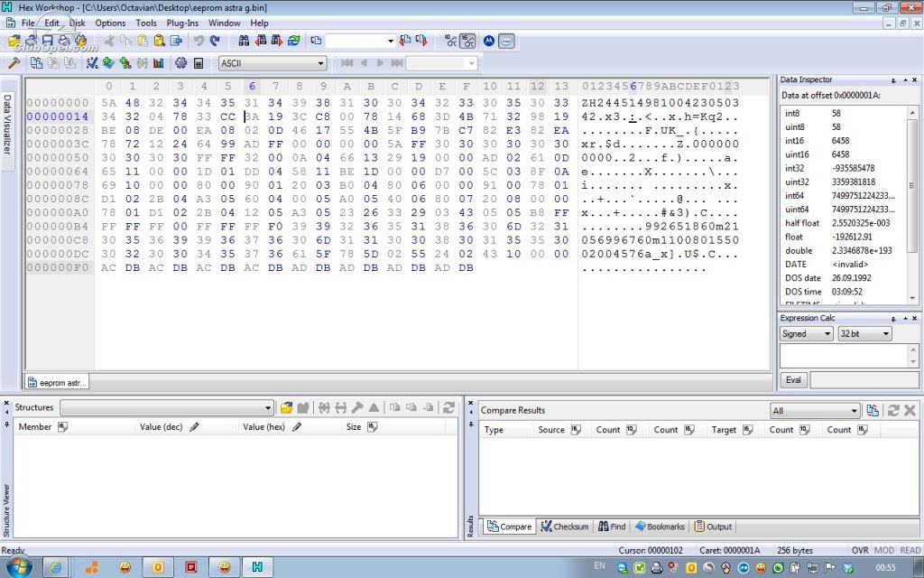Viewport: 924px width, 578px height.
Task: Switch to the Find results tab
Action: pos(612,527)
